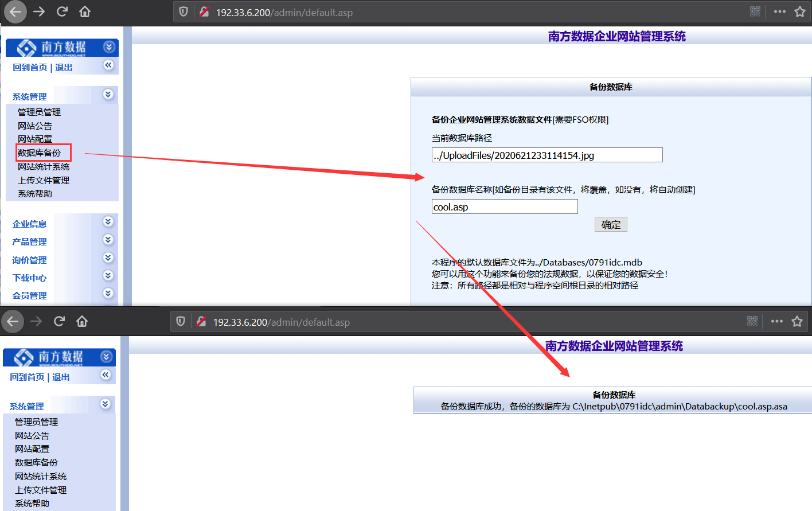Click the 备份企业网站管理系统数据文件 heading text
812x511 pixels.
[492, 120]
